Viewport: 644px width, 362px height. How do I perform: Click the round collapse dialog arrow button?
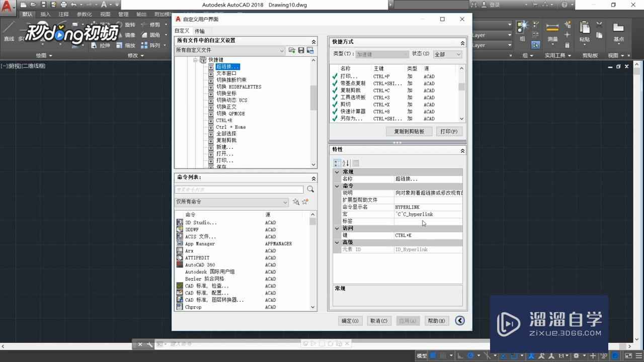(x=459, y=321)
